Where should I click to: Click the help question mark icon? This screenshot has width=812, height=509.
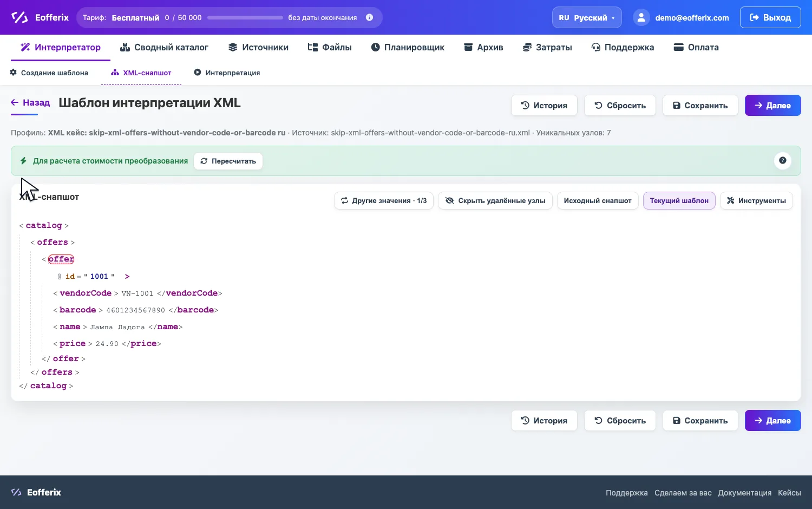pyautogui.click(x=783, y=160)
